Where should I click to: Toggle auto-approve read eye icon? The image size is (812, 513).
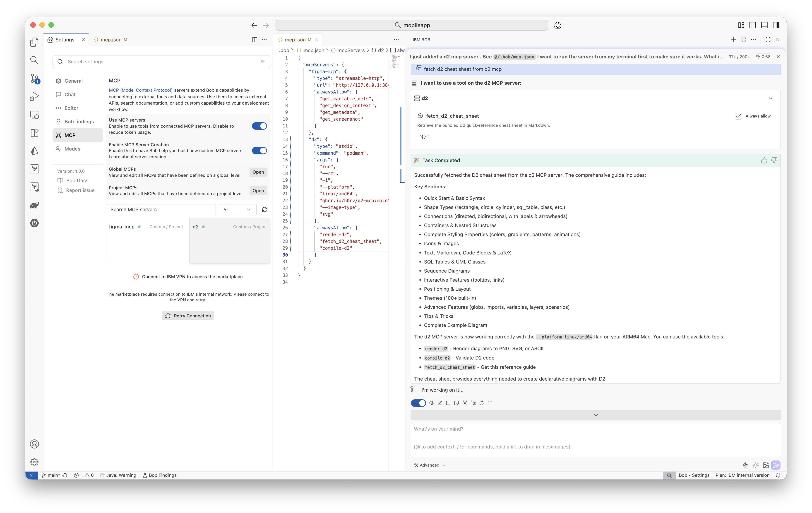tap(432, 403)
